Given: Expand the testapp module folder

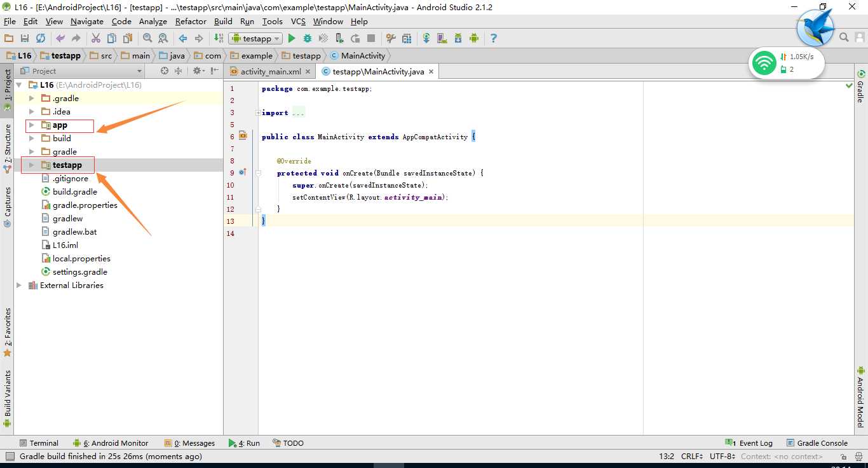Looking at the screenshot, I should coord(32,165).
